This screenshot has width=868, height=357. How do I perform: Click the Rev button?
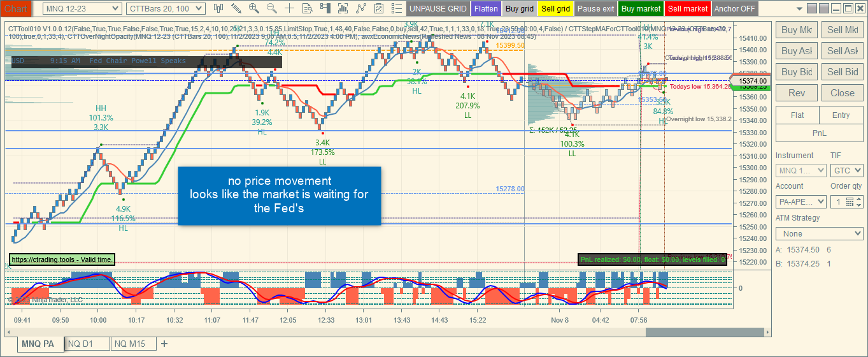pos(797,93)
